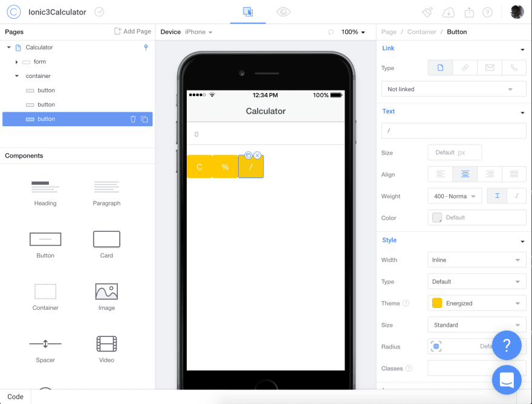The width and height of the screenshot is (532, 404).
Task: Open the top bar help question icon
Action: click(x=487, y=13)
